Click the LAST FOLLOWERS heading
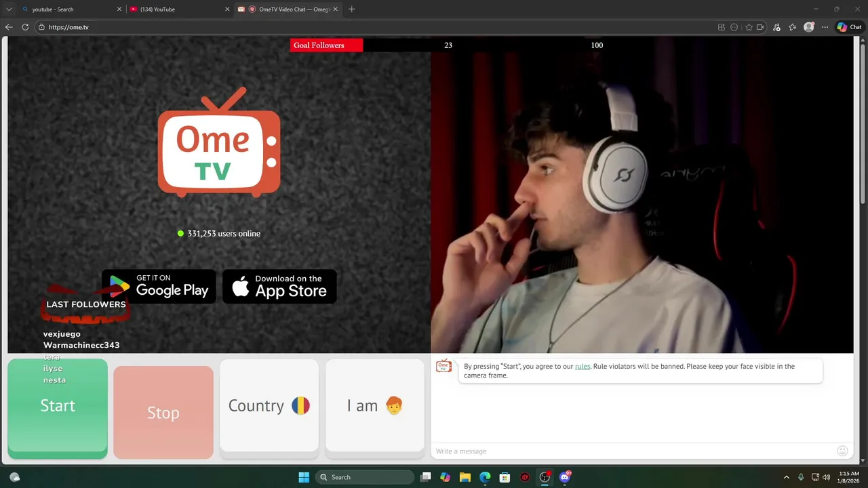 [86, 304]
